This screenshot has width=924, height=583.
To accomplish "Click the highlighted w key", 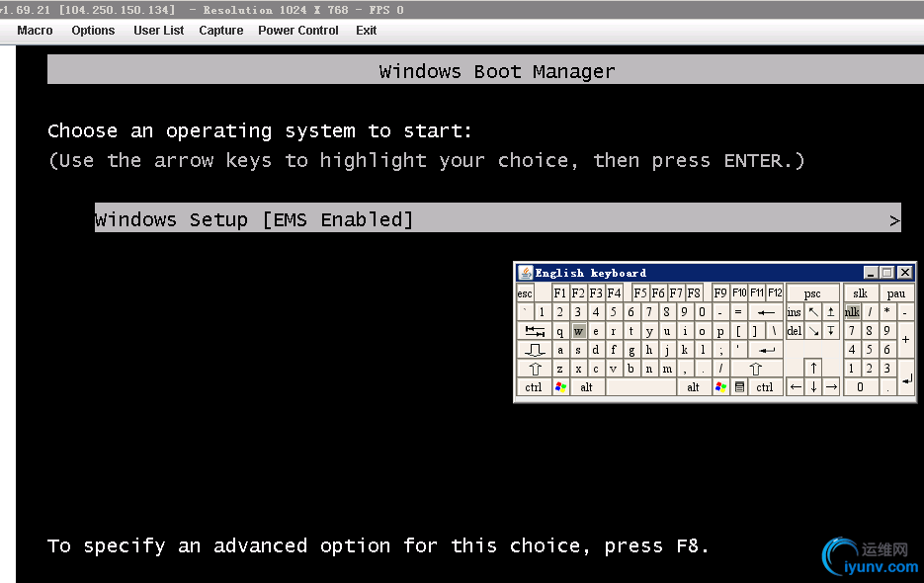I will click(579, 331).
